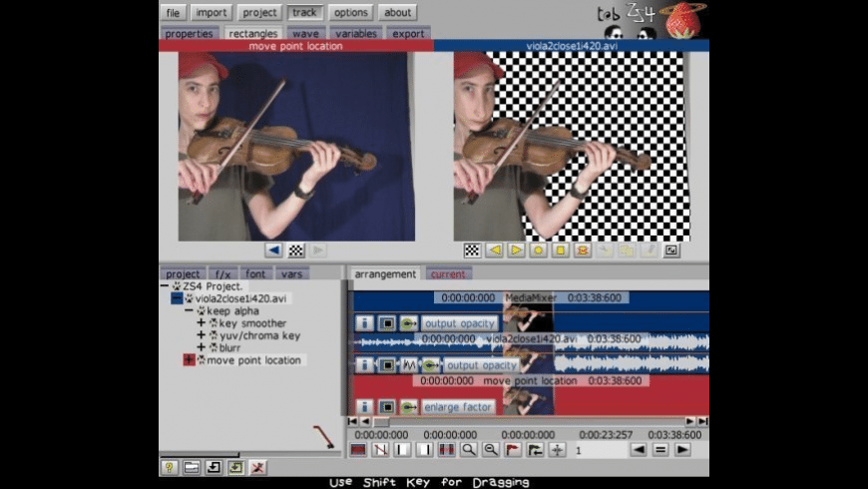
Task: Click the 0:00:23:257 timecode text
Action: 606,435
